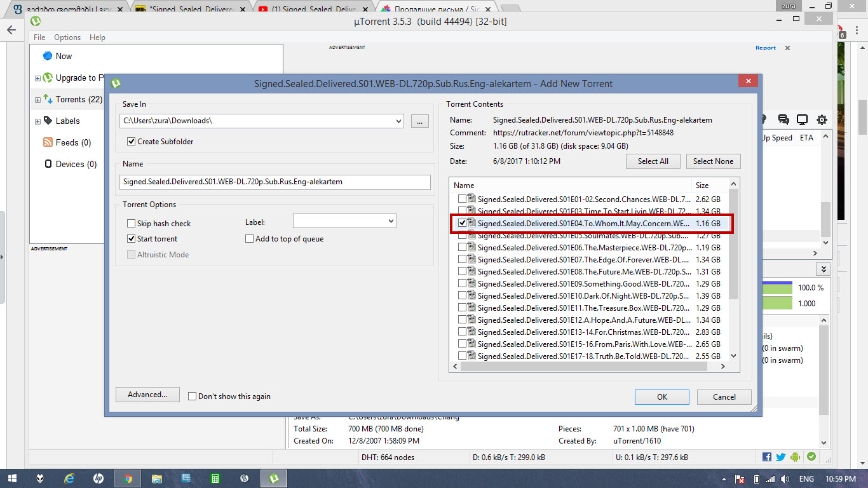Click the browser back arrow button
Viewport: 868px width, 488px height.
click(11, 30)
